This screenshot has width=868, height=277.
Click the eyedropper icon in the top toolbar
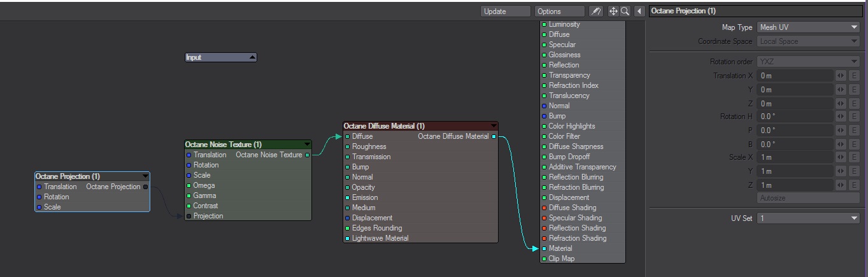pos(596,11)
